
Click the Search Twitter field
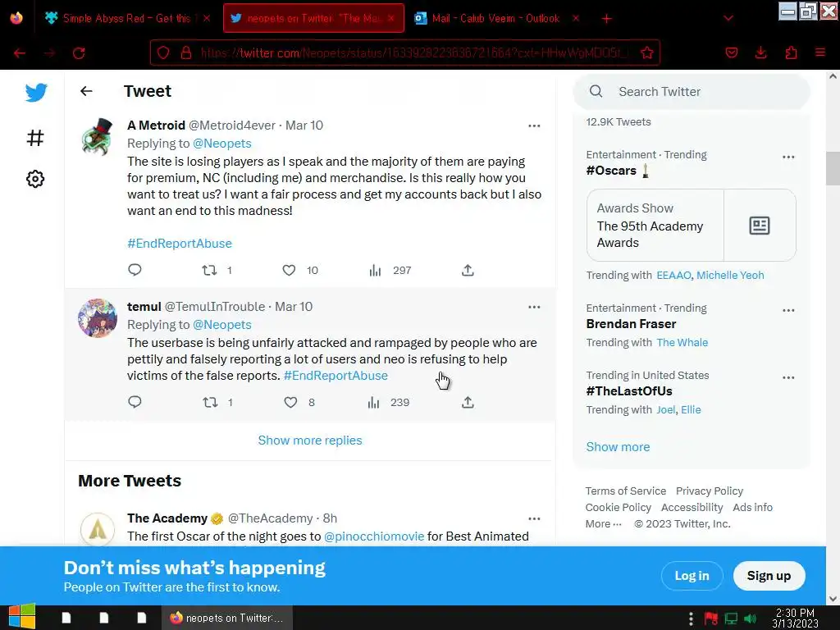coord(692,92)
